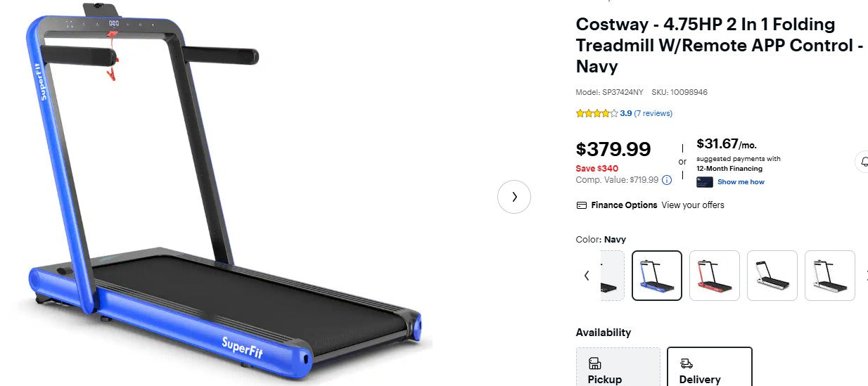Open the 7 reviews link
The image size is (868, 386).
pos(653,113)
